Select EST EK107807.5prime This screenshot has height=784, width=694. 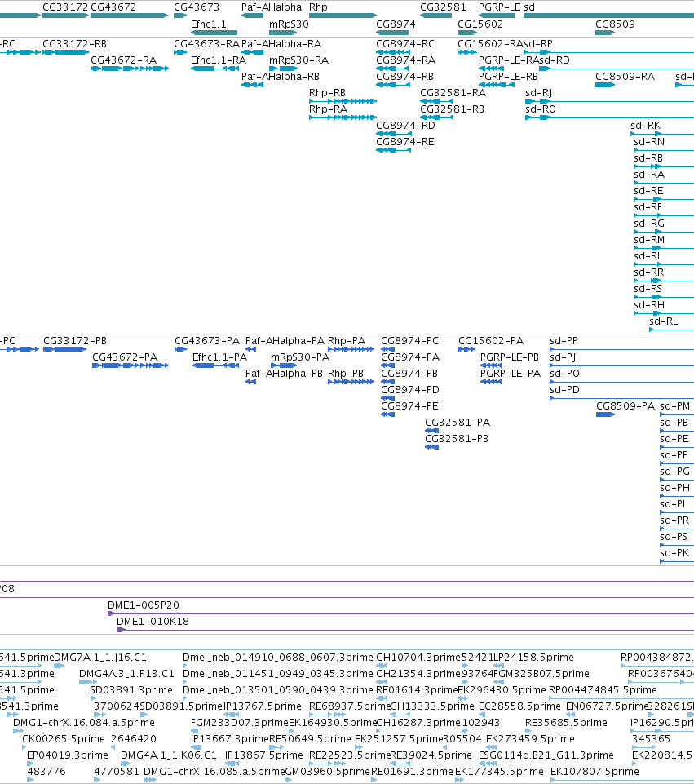tap(595, 772)
